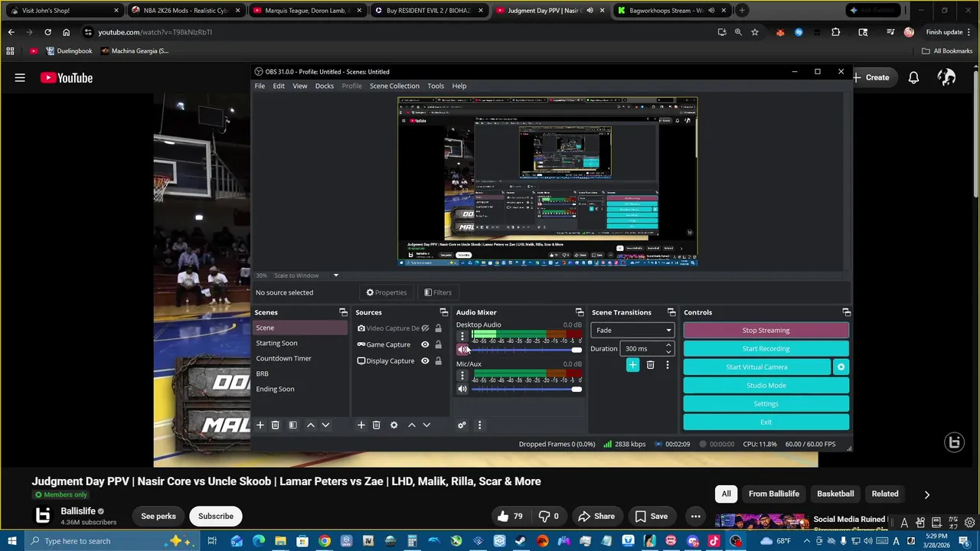
Task: Mute the Mic/Aux speaker icon
Action: 462,389
